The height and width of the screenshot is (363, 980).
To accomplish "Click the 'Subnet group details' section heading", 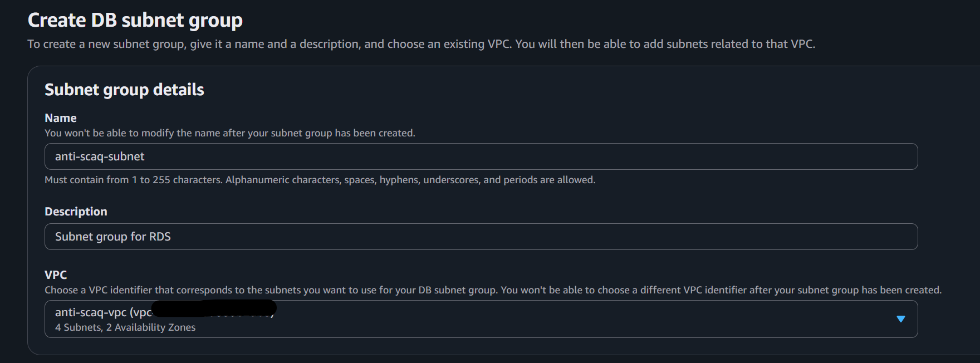I will point(124,90).
